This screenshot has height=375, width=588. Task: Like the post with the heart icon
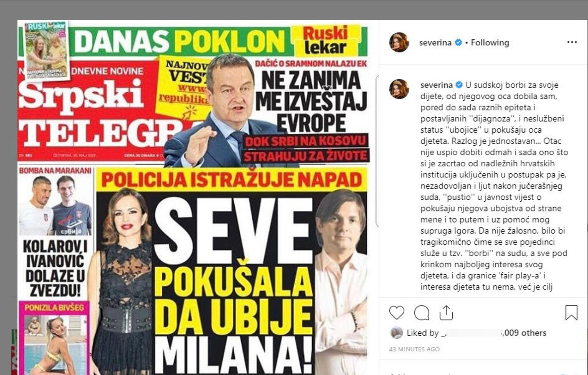coord(396,313)
